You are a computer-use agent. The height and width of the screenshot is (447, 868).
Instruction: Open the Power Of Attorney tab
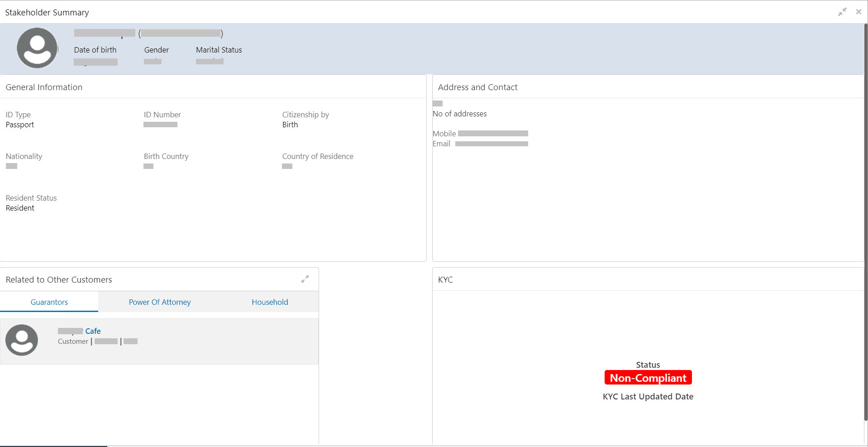coord(160,302)
